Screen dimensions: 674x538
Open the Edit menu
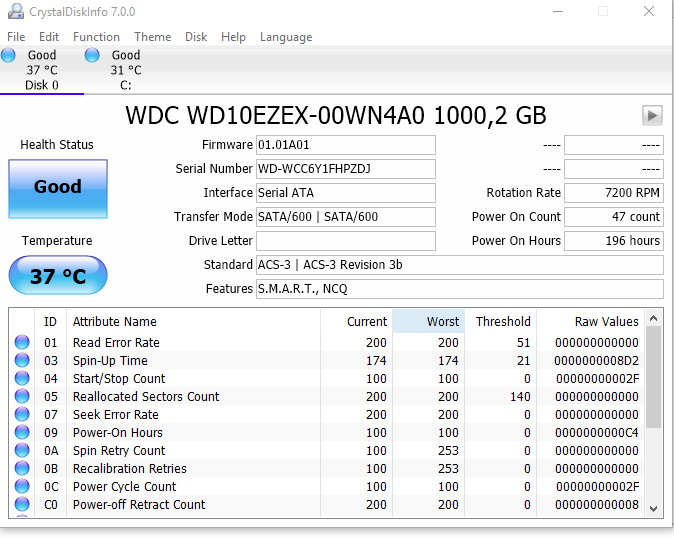[x=49, y=37]
